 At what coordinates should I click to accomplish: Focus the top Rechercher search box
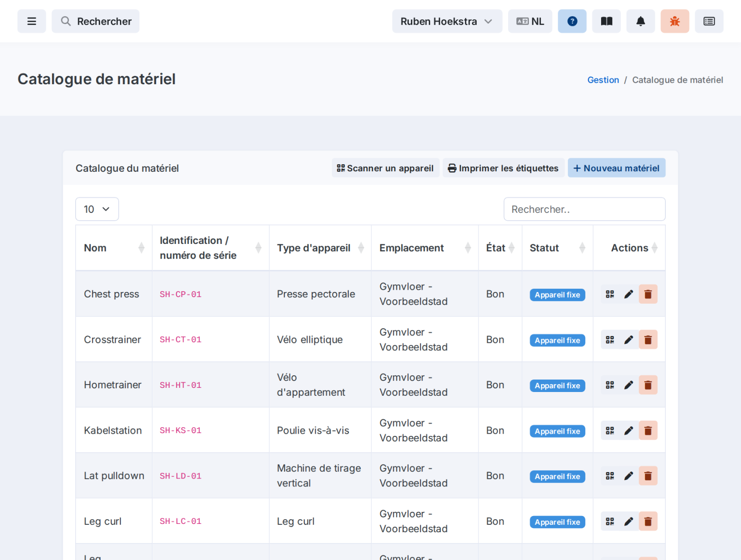click(x=95, y=21)
